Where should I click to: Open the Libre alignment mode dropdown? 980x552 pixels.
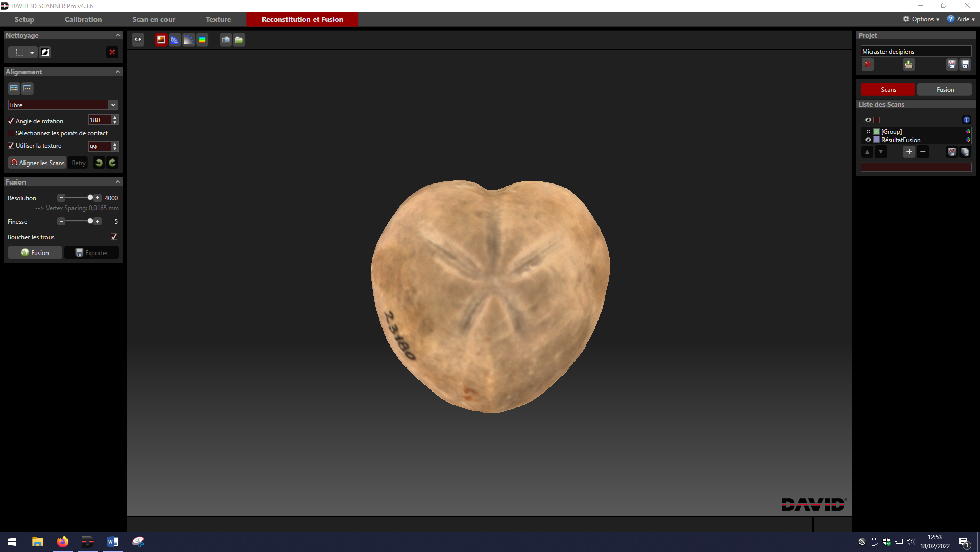point(113,105)
